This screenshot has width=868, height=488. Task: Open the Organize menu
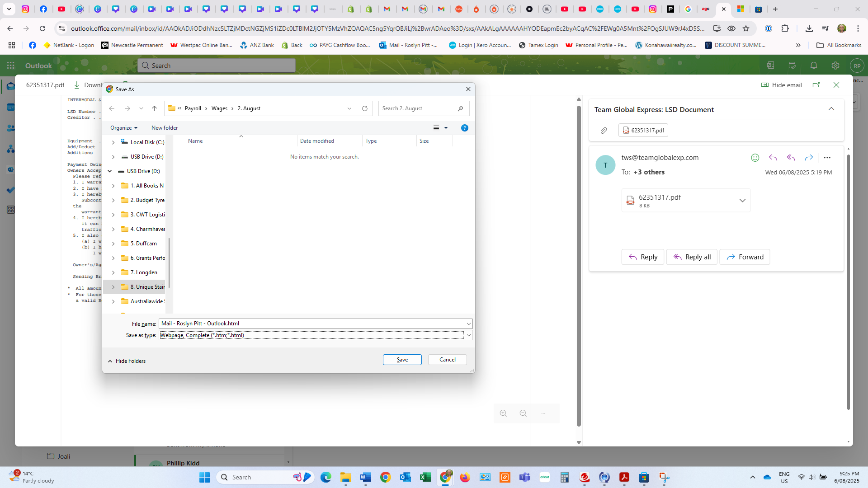click(x=123, y=128)
